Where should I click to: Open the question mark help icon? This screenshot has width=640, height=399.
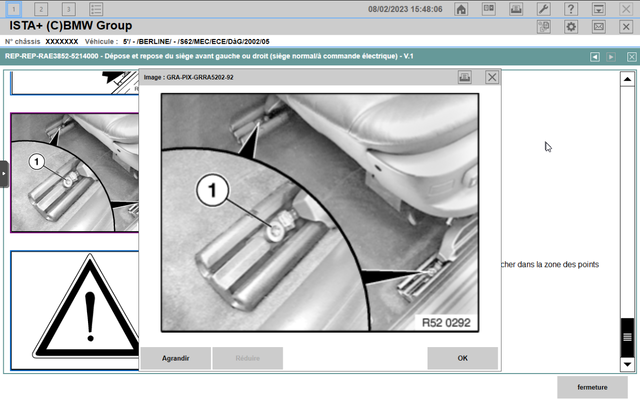point(571,9)
